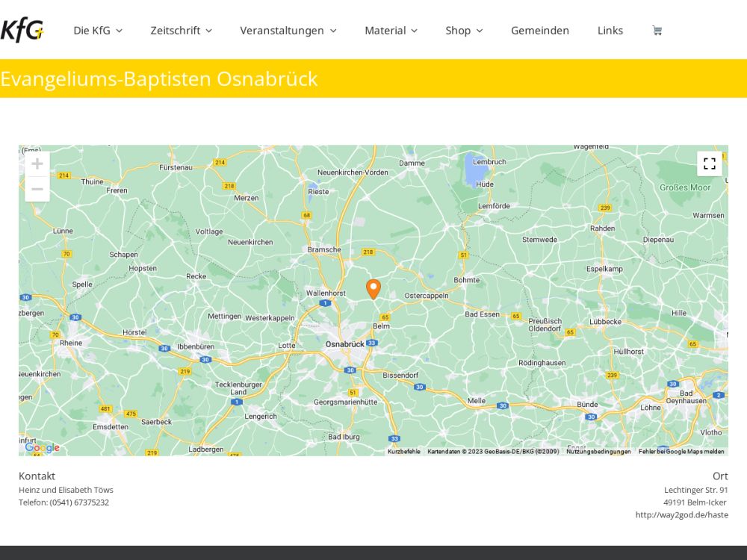Go to the Gemeinden page

click(539, 31)
